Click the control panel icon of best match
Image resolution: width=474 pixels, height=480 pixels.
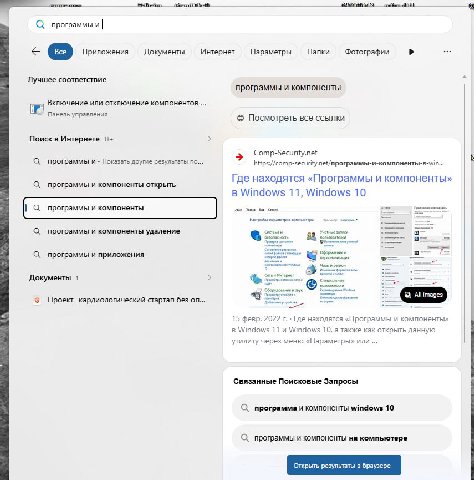(x=36, y=109)
